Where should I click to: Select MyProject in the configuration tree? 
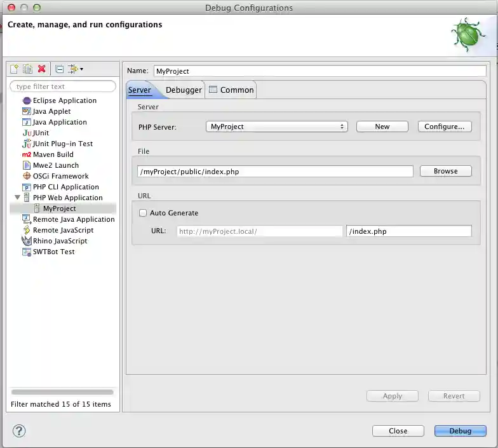tap(59, 208)
